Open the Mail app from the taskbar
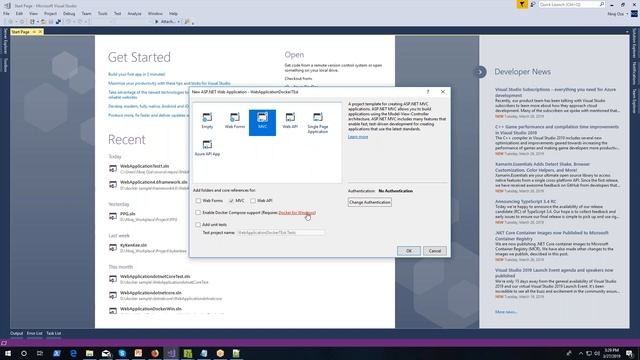640x360 pixels. click(x=106, y=353)
